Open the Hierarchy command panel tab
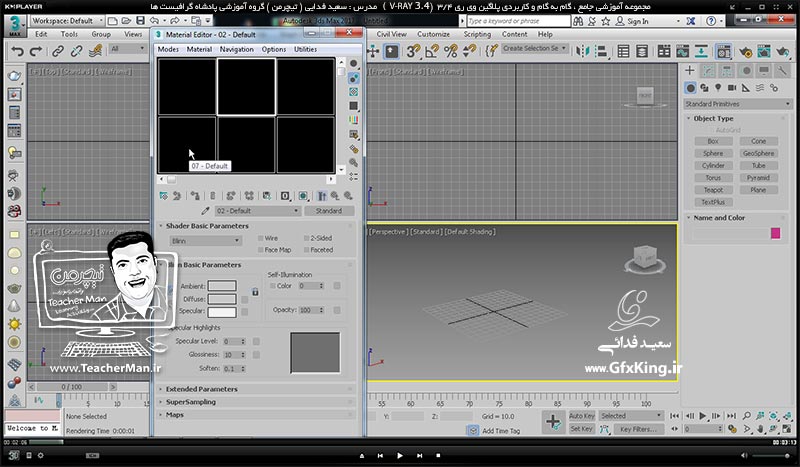This screenshot has width=800, height=467. [727, 71]
